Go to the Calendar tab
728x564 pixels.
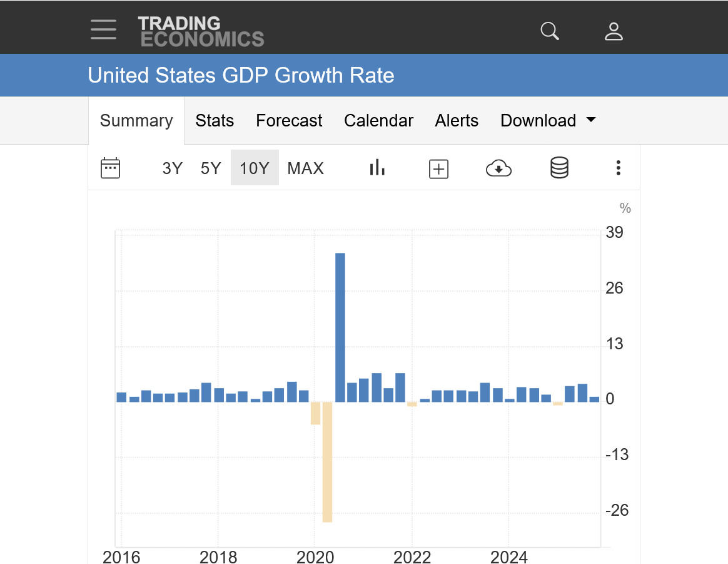tap(378, 120)
